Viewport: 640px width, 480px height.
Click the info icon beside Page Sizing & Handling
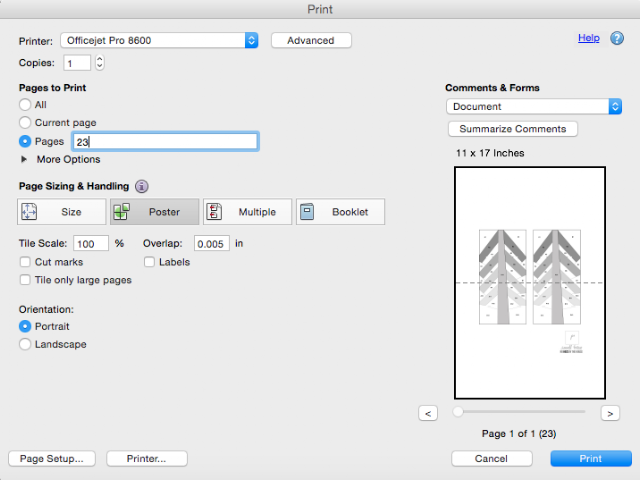tap(142, 186)
